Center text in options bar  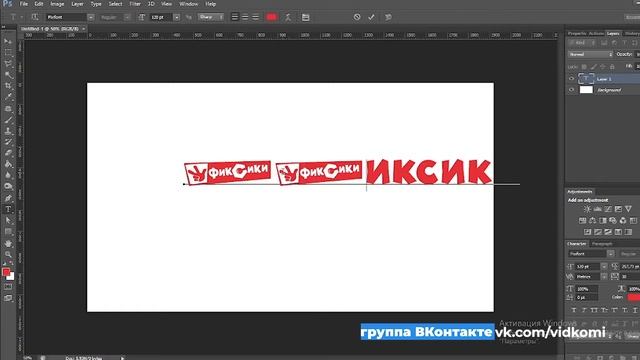[245, 17]
